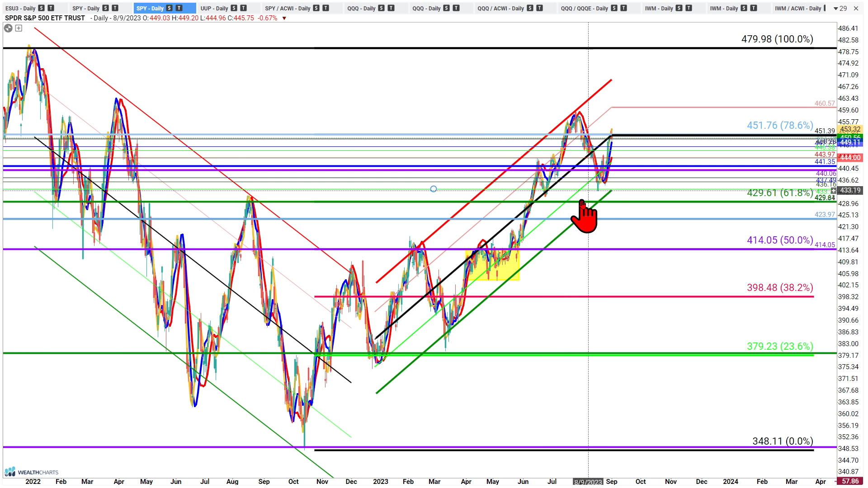Click the S icon on ESU3 - Daily tab
This screenshot has width=868, height=488.
pyautogui.click(x=41, y=8)
